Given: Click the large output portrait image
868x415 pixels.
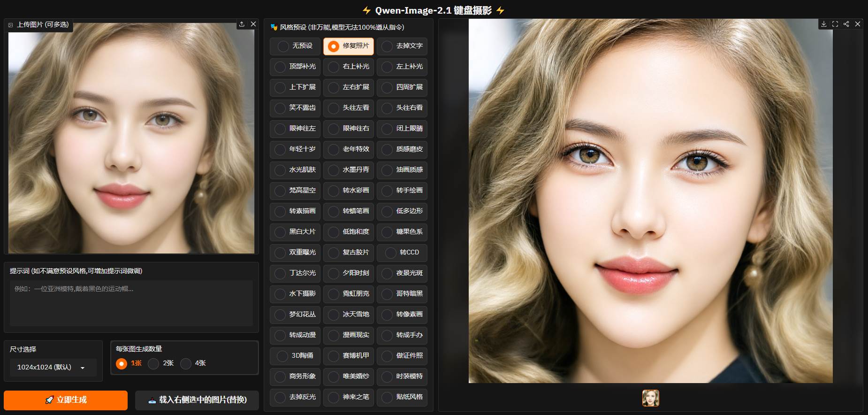Looking at the screenshot, I should click(651, 201).
